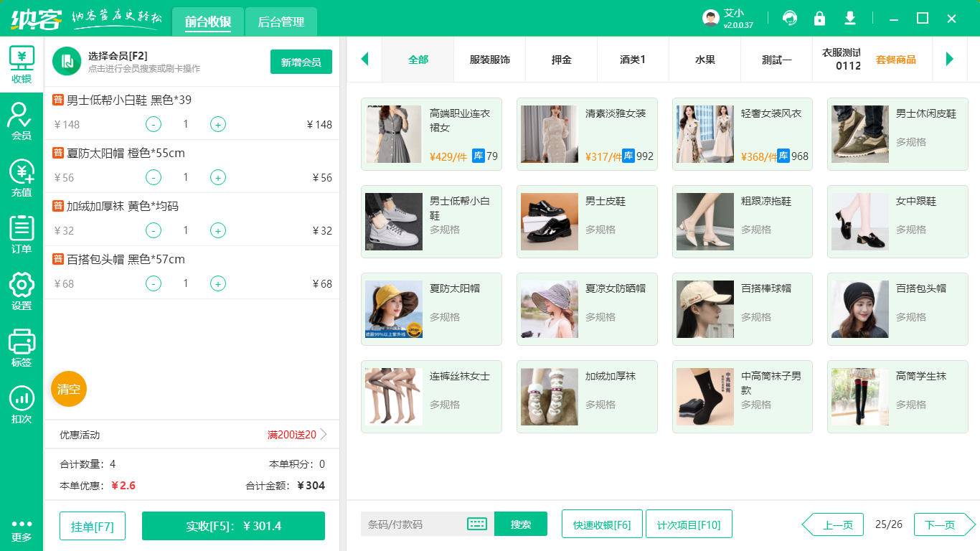This screenshot has width=980, height=551.
Task: Open the 订单 orders sidebar icon
Action: click(22, 235)
